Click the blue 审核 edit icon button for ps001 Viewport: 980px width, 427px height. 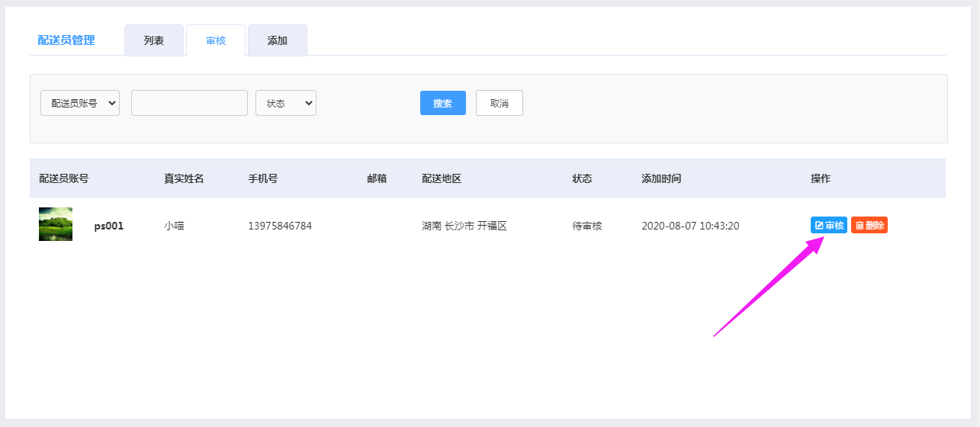tap(828, 226)
